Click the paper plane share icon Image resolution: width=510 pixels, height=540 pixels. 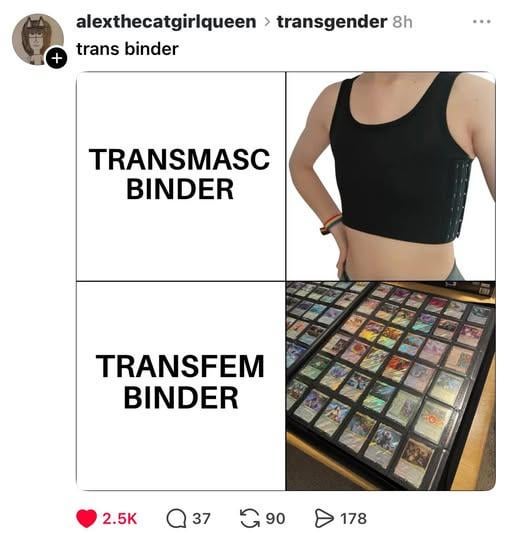pyautogui.click(x=324, y=519)
